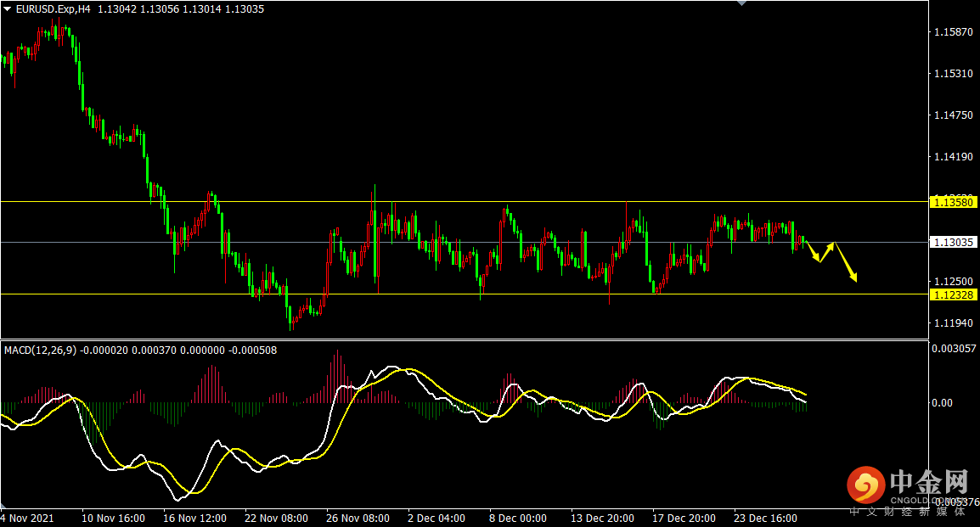Click the 26 Nov 08:00 time axis label
The image size is (980, 527).
point(358,519)
